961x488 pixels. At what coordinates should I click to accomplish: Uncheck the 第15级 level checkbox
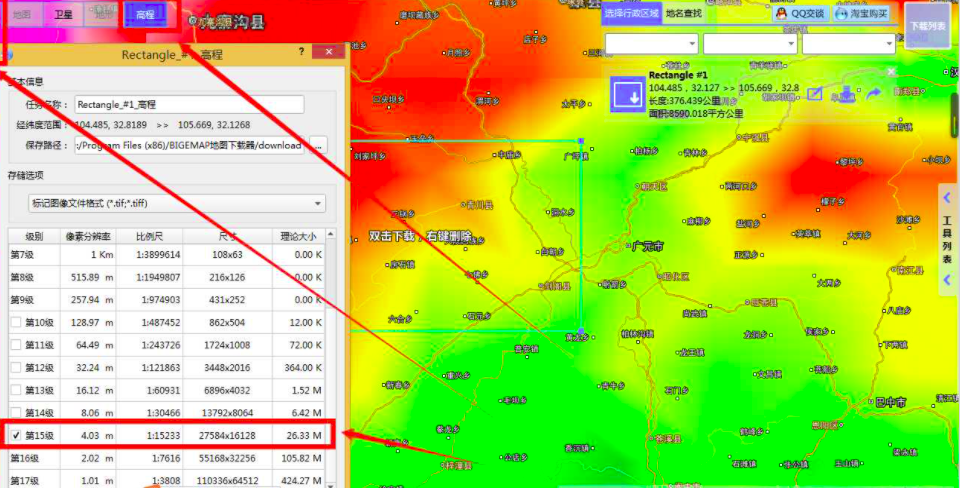tap(16, 435)
